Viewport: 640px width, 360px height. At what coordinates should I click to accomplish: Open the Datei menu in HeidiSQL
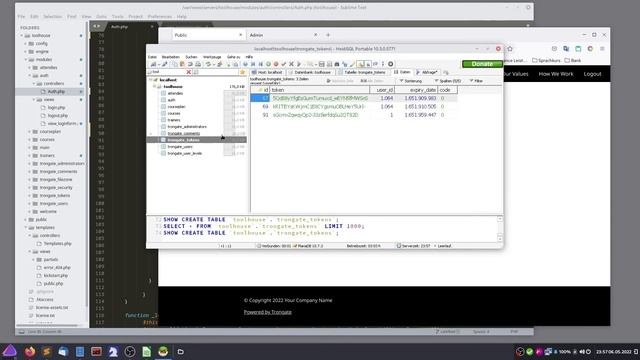152,57
